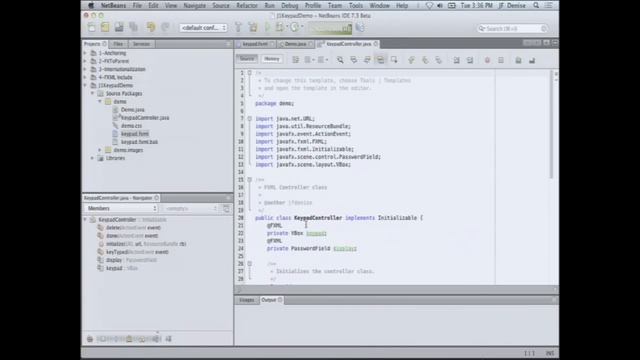Viewport: 640px width, 360px height.
Task: Click the New File toolbar icon
Action: pos(91,27)
